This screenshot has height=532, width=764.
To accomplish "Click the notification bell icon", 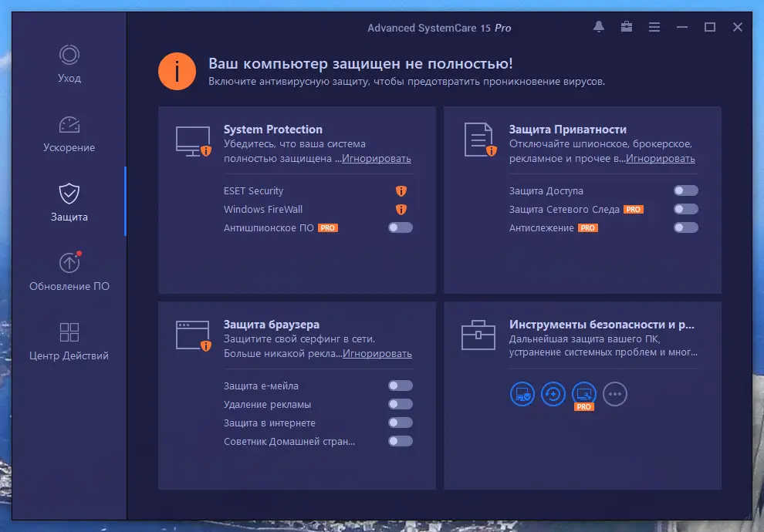I will (599, 27).
